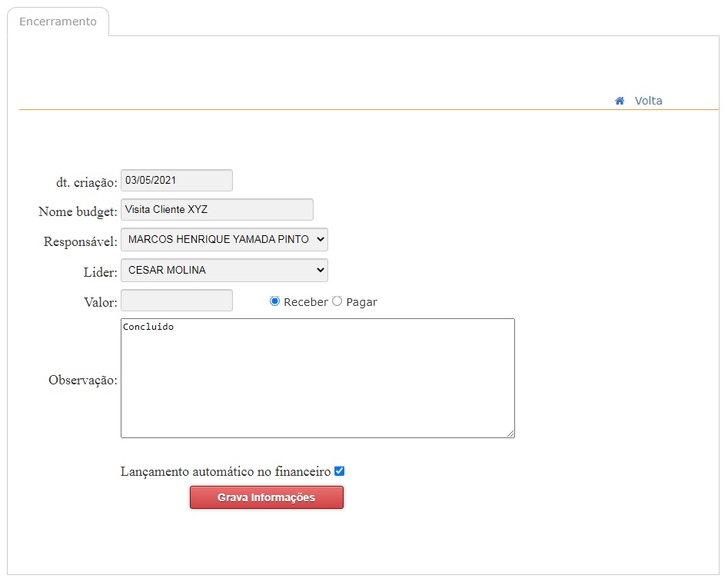Click the Pagar label text

pos(361,302)
